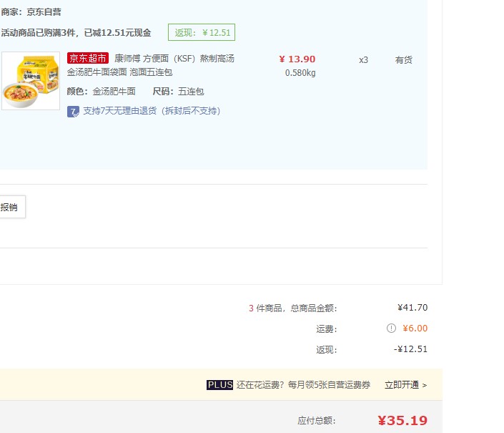Click the 有货 stock status
This screenshot has width=504, height=433.
404,60
